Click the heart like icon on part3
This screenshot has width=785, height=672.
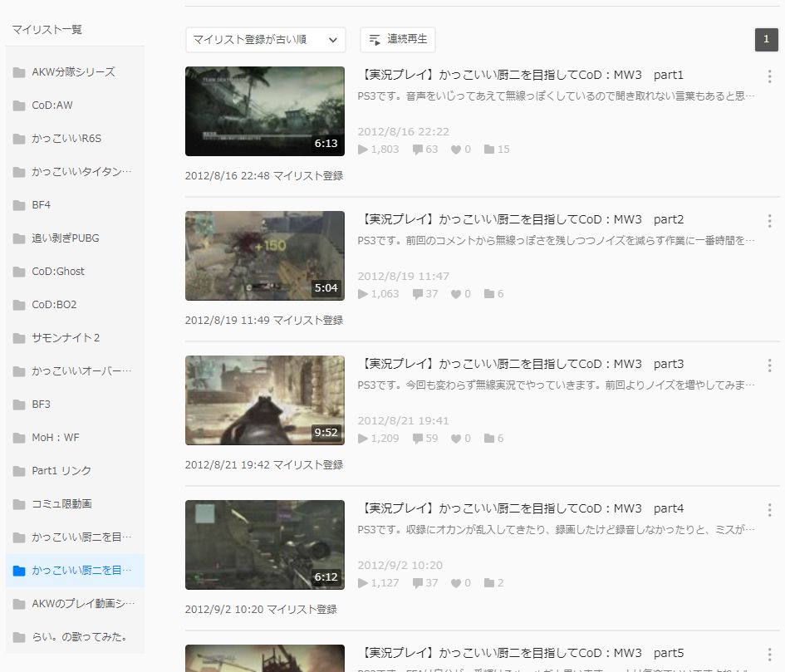[455, 439]
